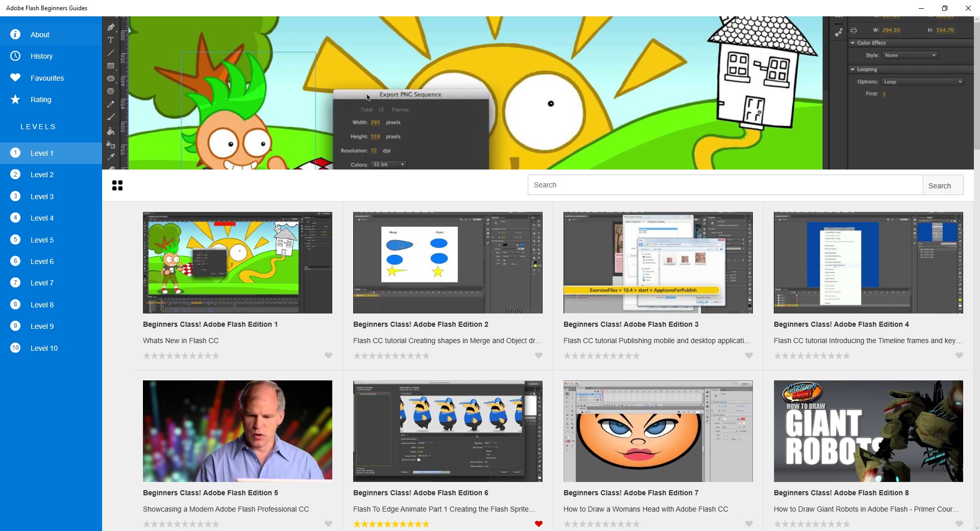Screen dimensions: 980x531
Task: Favourite Adobe Flash Edition 3 with heart
Action: [x=749, y=355]
